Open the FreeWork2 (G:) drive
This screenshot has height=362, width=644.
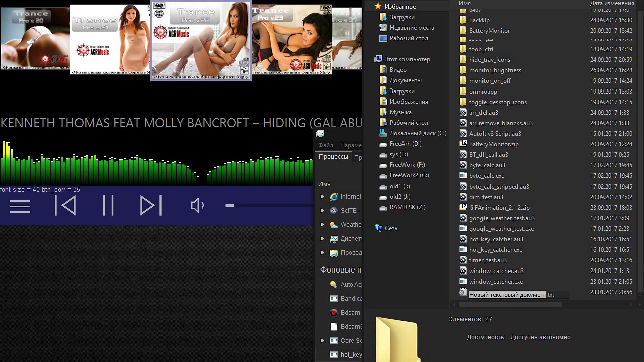(x=404, y=175)
